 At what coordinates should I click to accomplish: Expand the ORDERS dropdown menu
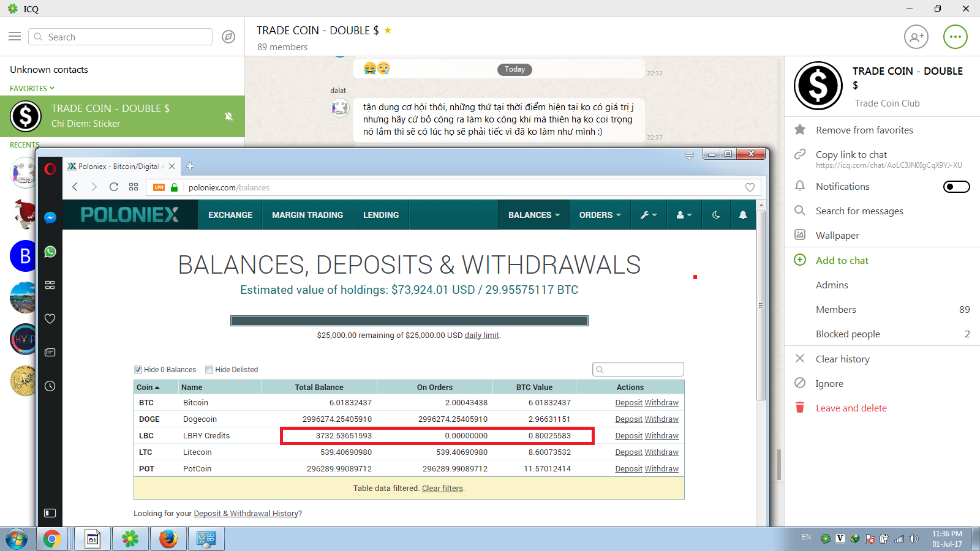coord(600,215)
